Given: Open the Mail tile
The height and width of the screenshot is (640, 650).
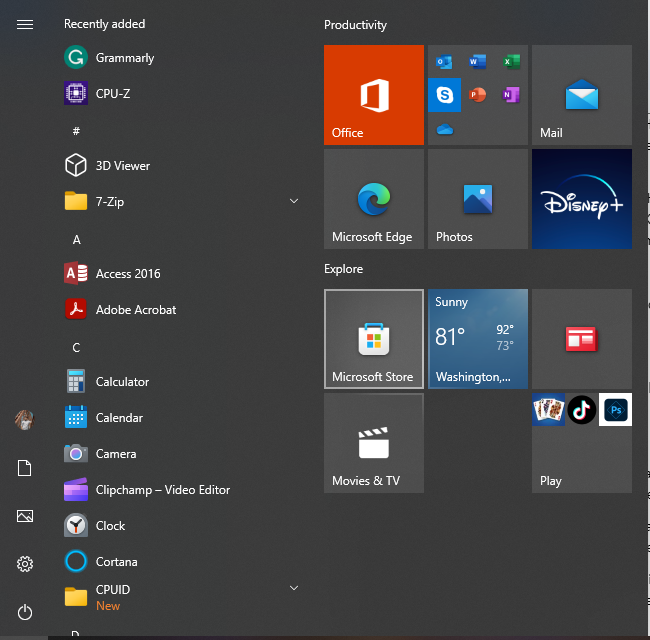Looking at the screenshot, I should [582, 95].
